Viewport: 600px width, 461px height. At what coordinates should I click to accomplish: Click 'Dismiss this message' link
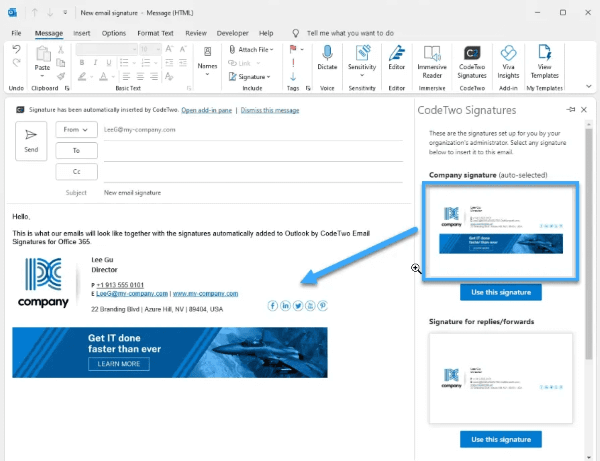click(x=271, y=108)
